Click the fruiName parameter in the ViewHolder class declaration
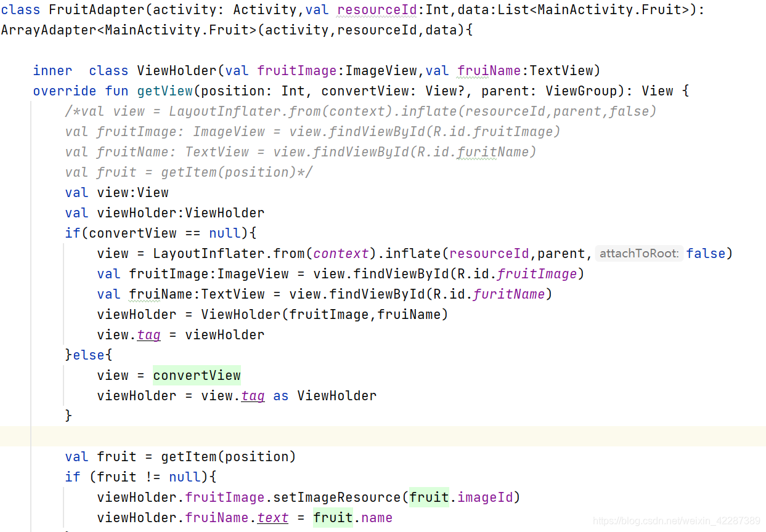This screenshot has width=766, height=532. (489, 71)
